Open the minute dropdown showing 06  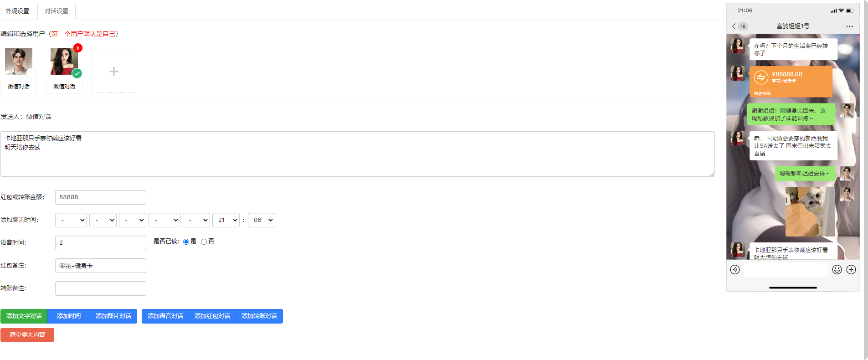[262, 220]
